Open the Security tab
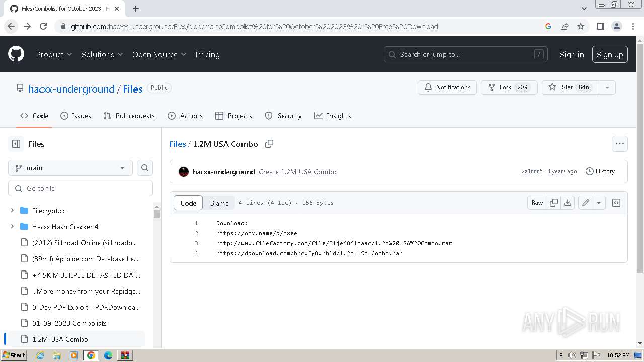 point(283,116)
